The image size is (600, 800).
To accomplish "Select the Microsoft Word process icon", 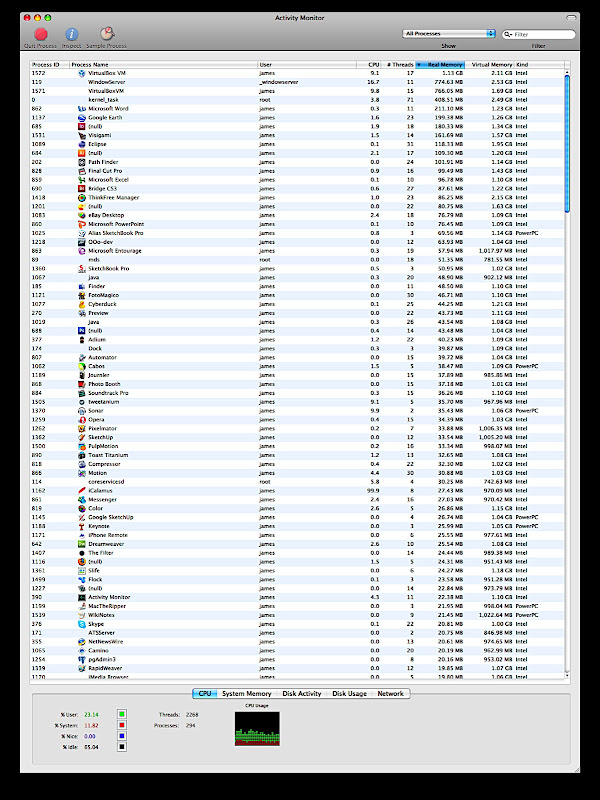I will [82, 109].
